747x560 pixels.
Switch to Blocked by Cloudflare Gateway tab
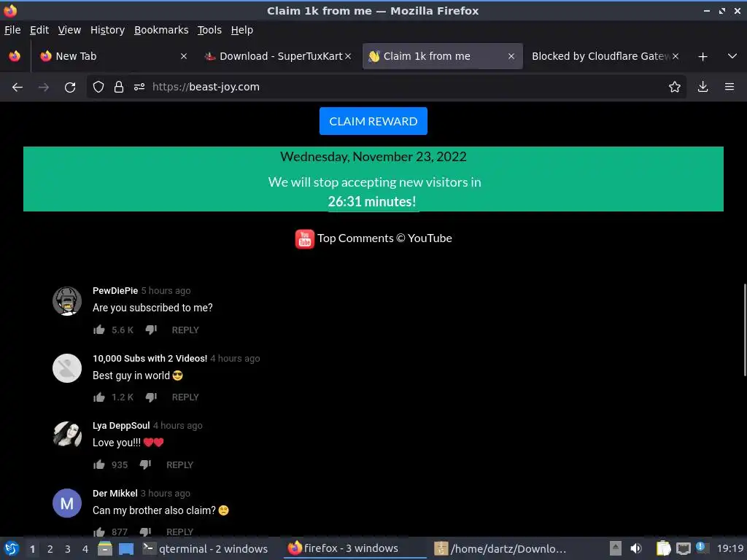point(605,56)
